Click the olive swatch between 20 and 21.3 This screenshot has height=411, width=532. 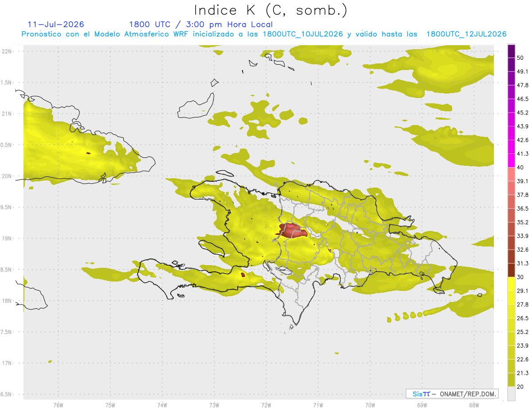[x=511, y=380]
